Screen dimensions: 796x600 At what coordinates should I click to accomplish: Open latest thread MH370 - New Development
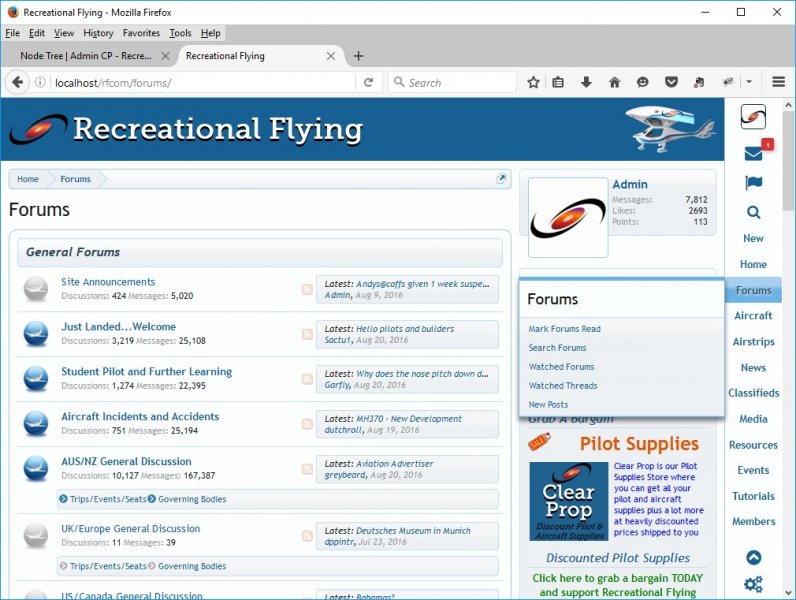click(409, 419)
